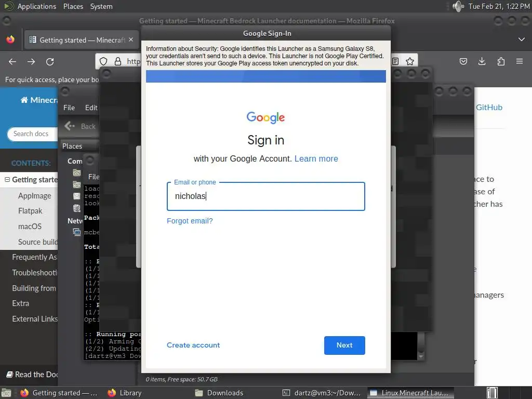Open the Firefox hamburger menu

pyautogui.click(x=520, y=61)
